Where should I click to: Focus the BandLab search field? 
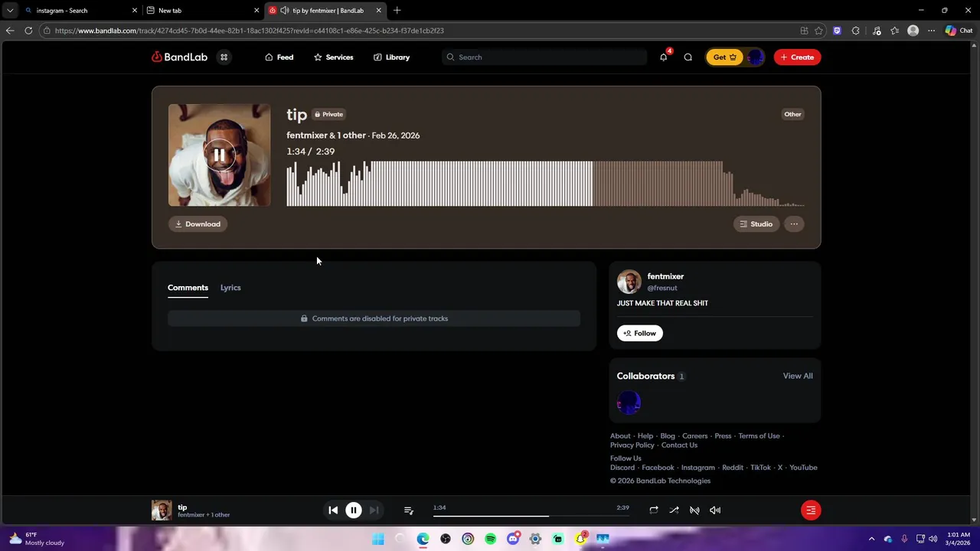coord(544,57)
